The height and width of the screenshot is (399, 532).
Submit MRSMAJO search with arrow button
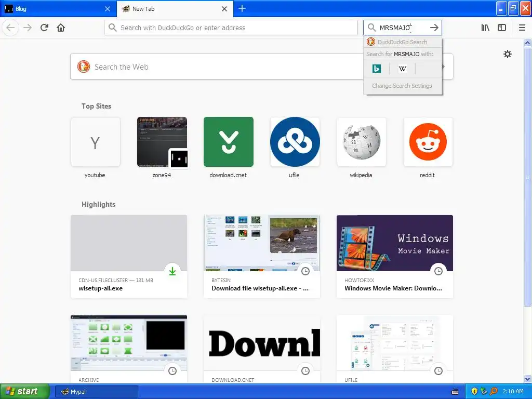434,28
